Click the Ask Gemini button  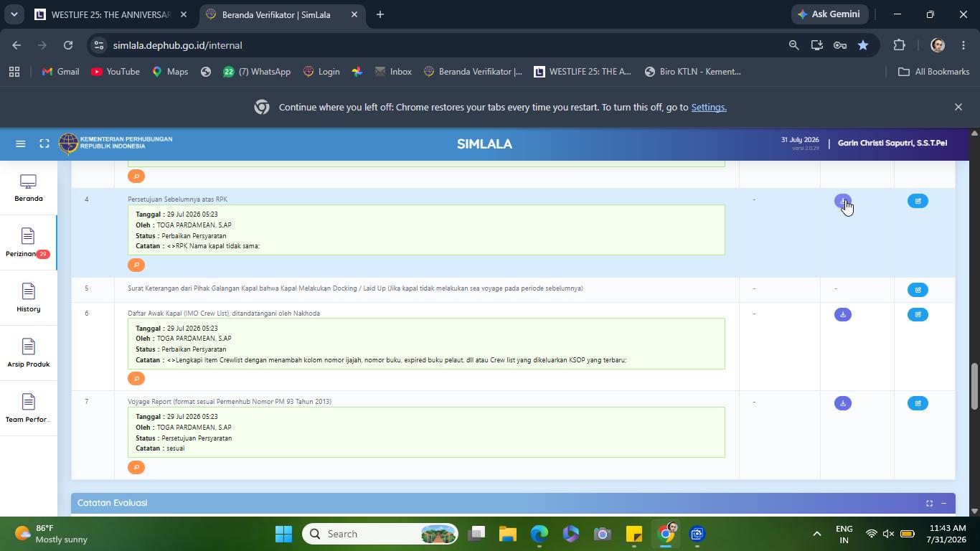[x=830, y=14]
